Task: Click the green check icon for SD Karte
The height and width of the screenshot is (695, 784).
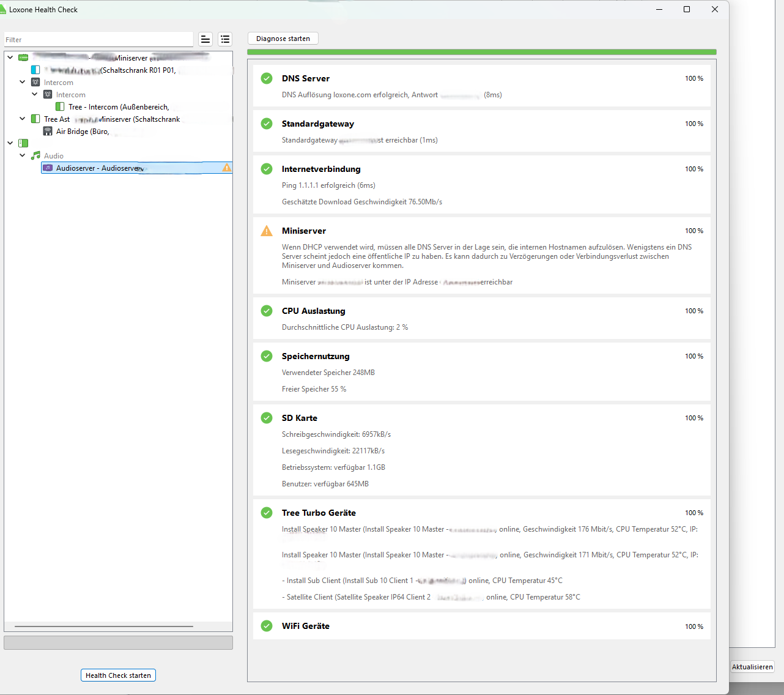Action: pyautogui.click(x=267, y=418)
